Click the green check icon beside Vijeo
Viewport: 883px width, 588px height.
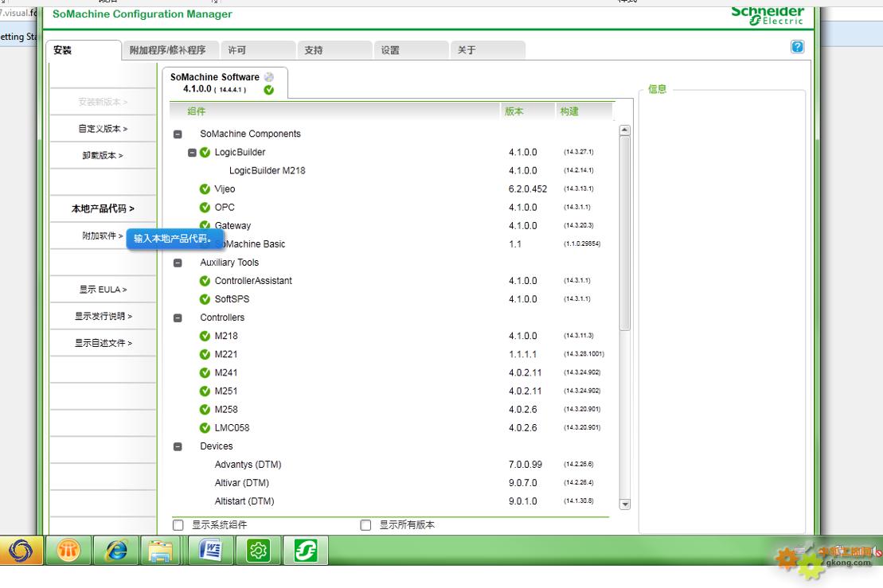pyautogui.click(x=205, y=189)
